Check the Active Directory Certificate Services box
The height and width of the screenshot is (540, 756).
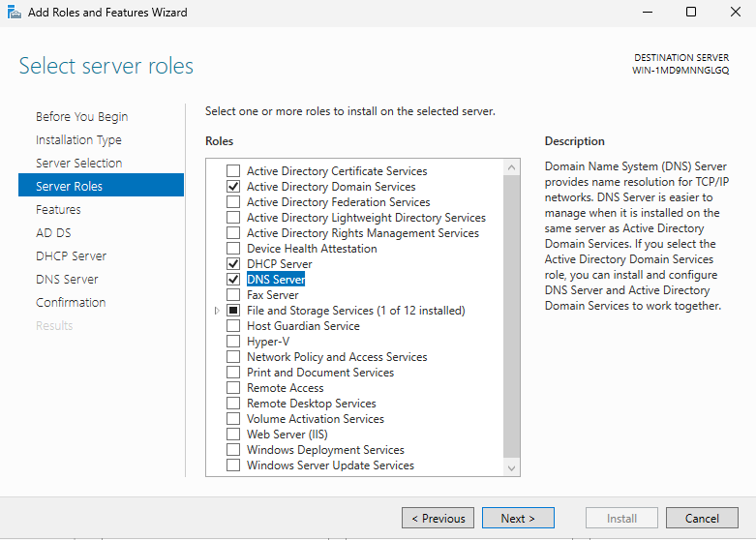click(232, 171)
